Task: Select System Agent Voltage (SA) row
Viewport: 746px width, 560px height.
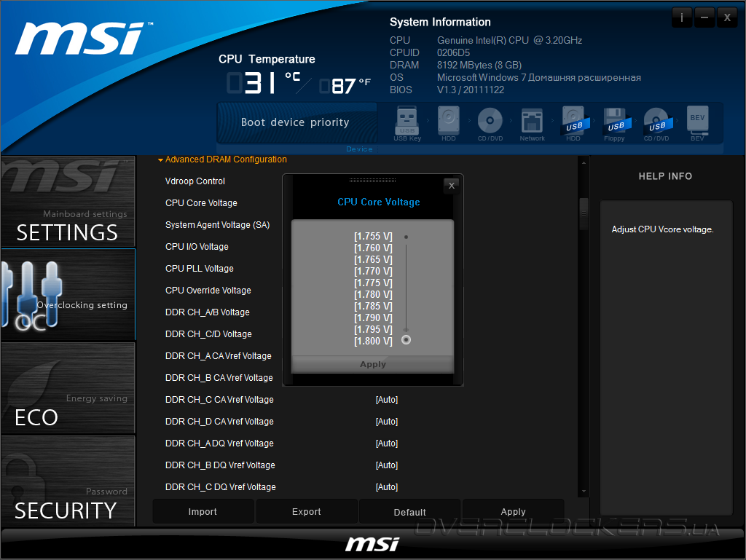Action: click(x=217, y=225)
